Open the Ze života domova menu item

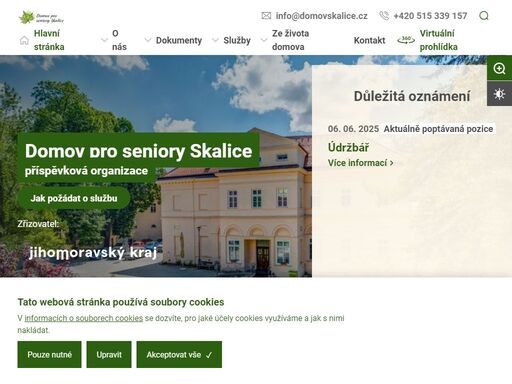click(x=290, y=40)
